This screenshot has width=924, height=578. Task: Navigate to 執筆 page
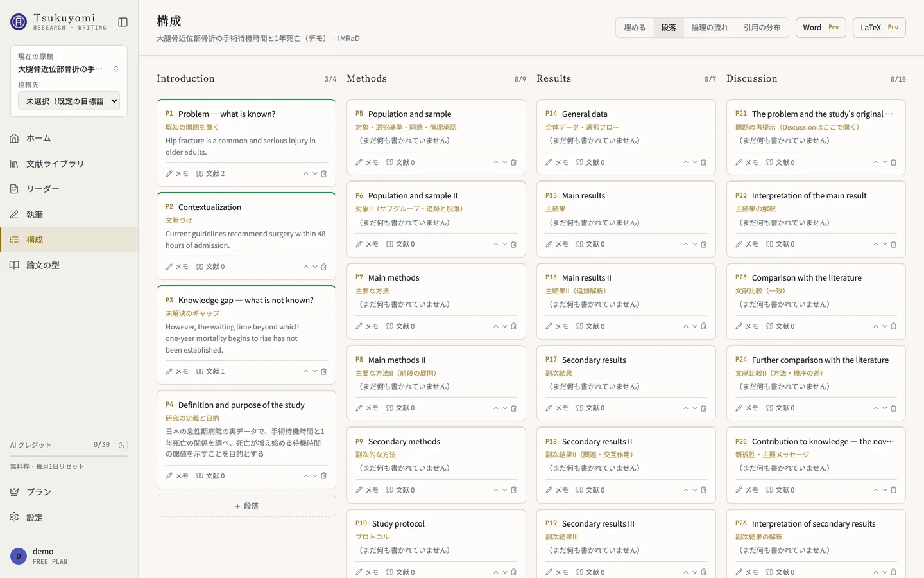point(69,215)
